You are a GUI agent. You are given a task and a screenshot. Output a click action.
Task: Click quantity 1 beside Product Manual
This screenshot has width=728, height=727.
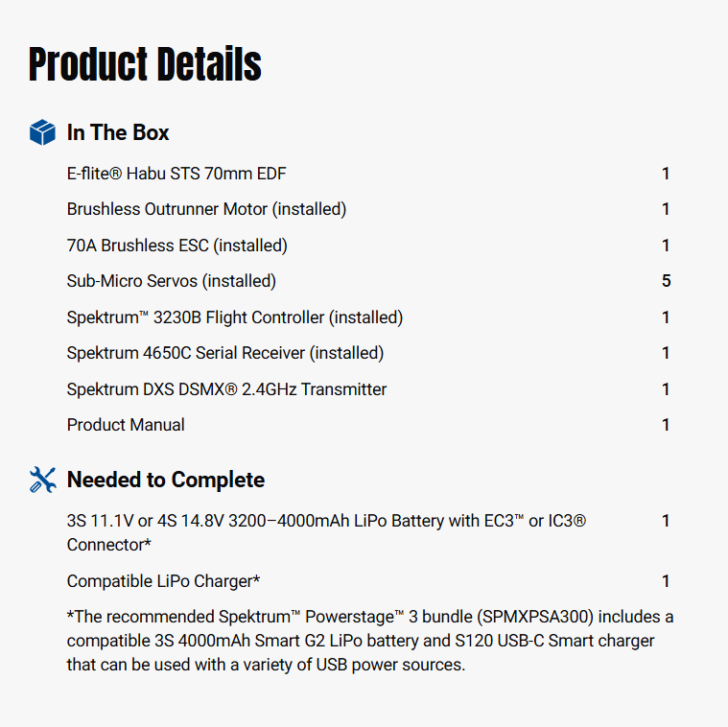pos(666,425)
